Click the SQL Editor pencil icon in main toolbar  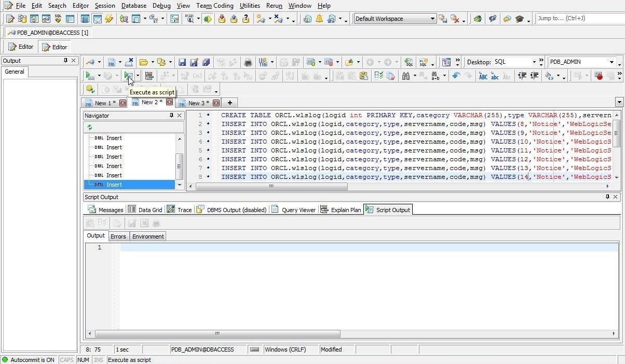(10, 19)
